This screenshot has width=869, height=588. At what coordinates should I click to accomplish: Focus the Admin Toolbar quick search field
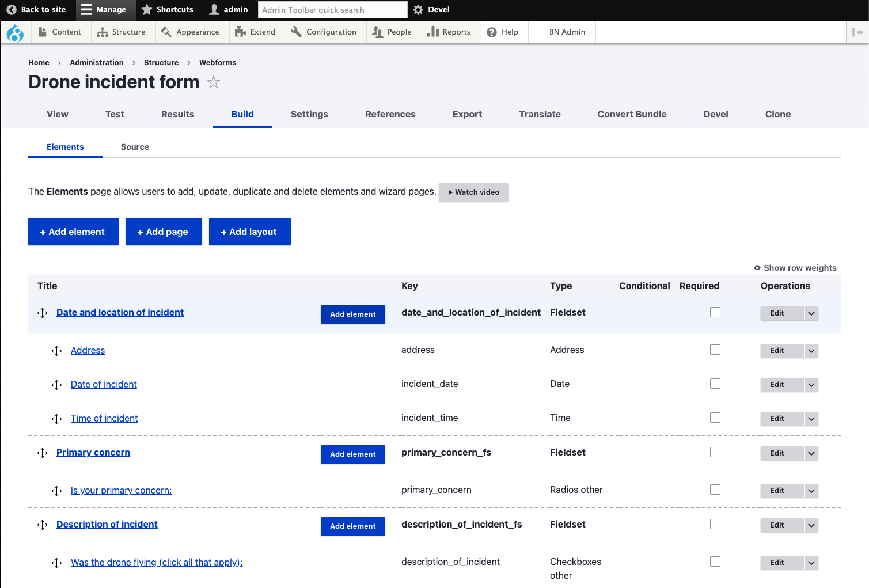coord(332,10)
